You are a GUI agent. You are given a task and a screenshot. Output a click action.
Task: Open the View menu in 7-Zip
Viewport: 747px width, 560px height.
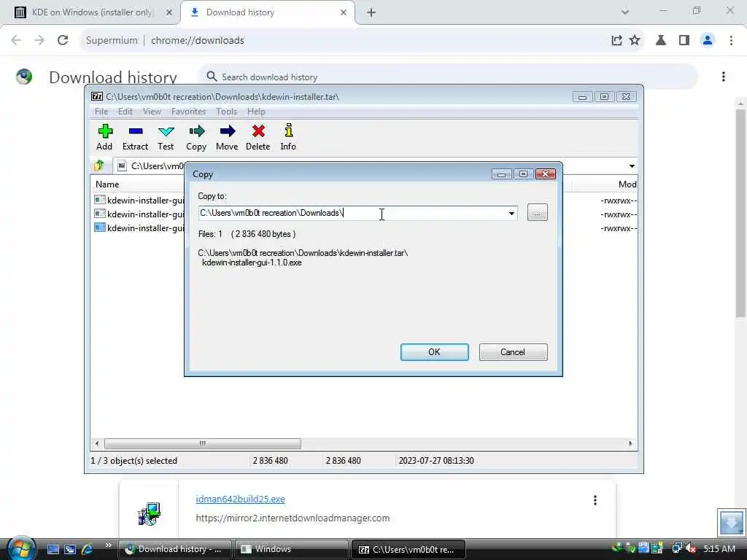point(152,112)
